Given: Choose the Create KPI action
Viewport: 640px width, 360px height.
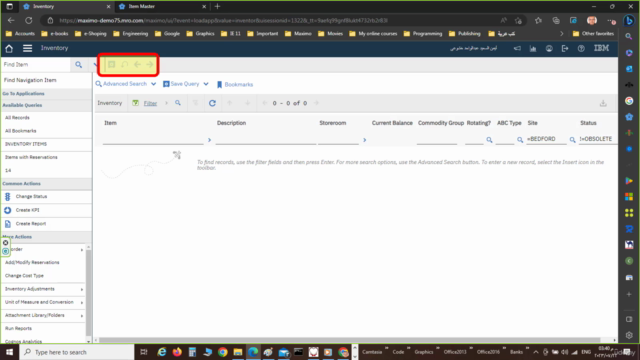Looking at the screenshot, I should [x=27, y=210].
